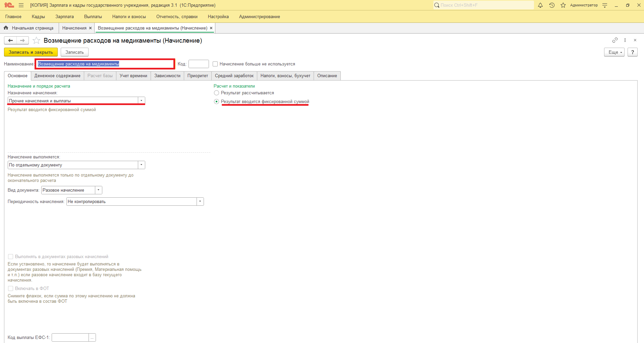This screenshot has width=644, height=343.
Task: Open the Отчетность, справки menu
Action: (177, 16)
